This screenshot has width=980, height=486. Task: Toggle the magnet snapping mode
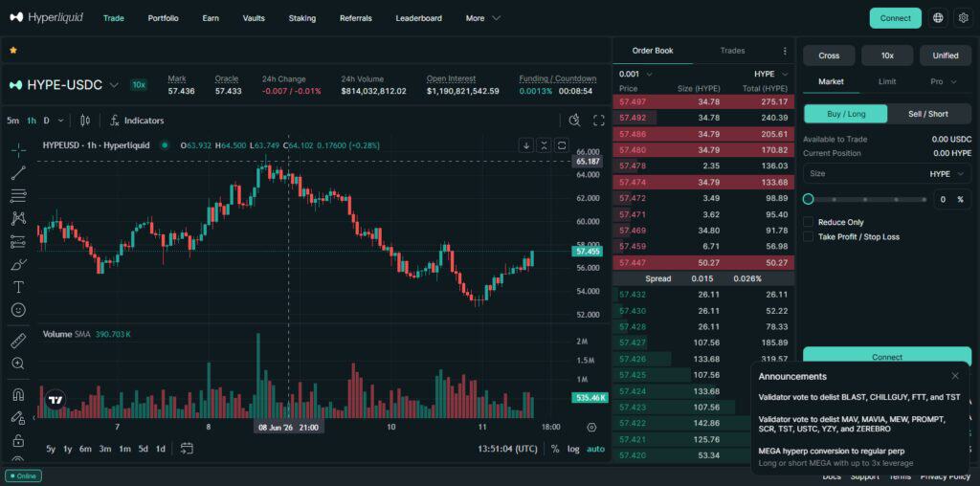click(x=19, y=395)
